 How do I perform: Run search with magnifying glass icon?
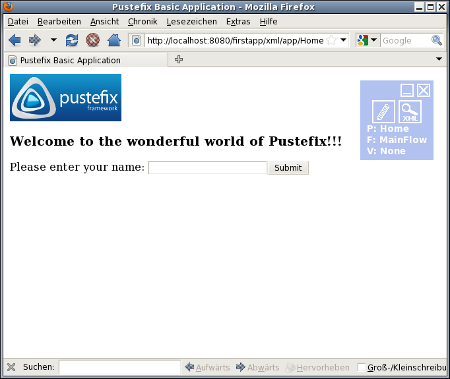coord(436,40)
